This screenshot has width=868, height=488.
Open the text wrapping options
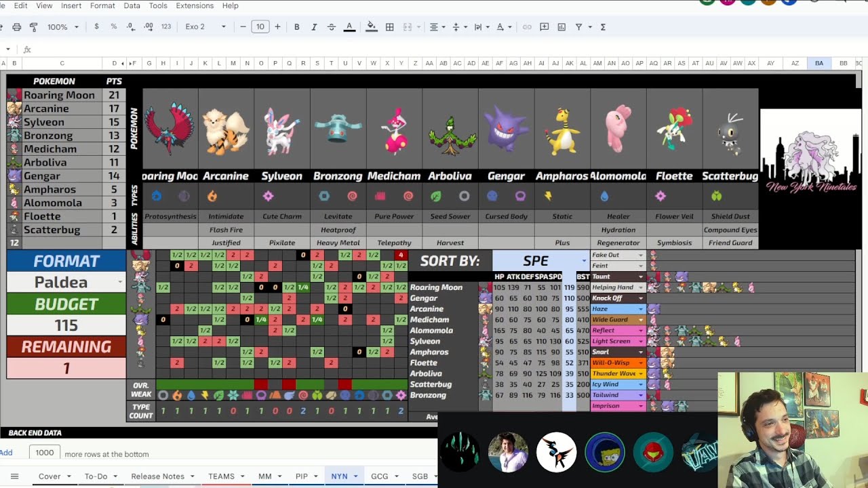point(481,27)
